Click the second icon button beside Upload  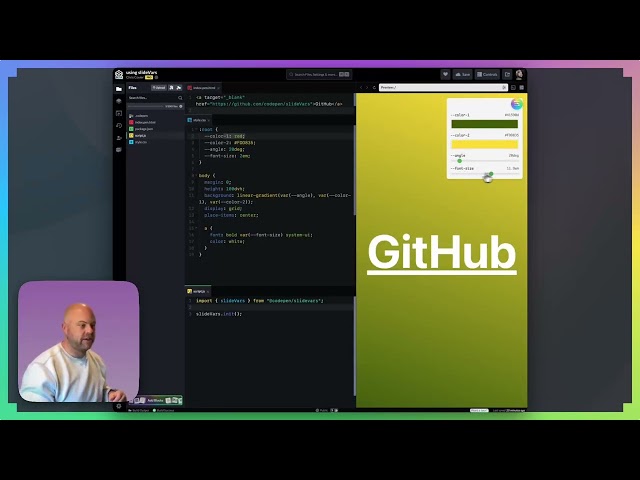(179, 88)
